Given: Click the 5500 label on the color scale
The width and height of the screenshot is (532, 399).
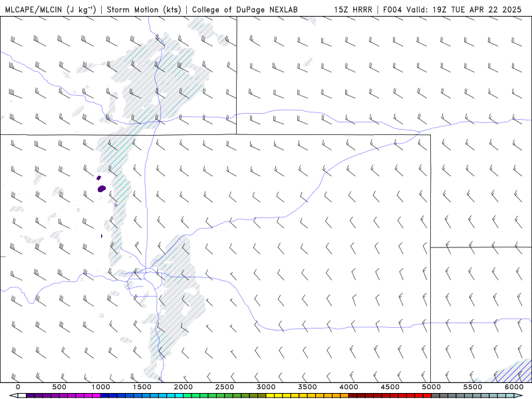Looking at the screenshot, I should point(473,387).
